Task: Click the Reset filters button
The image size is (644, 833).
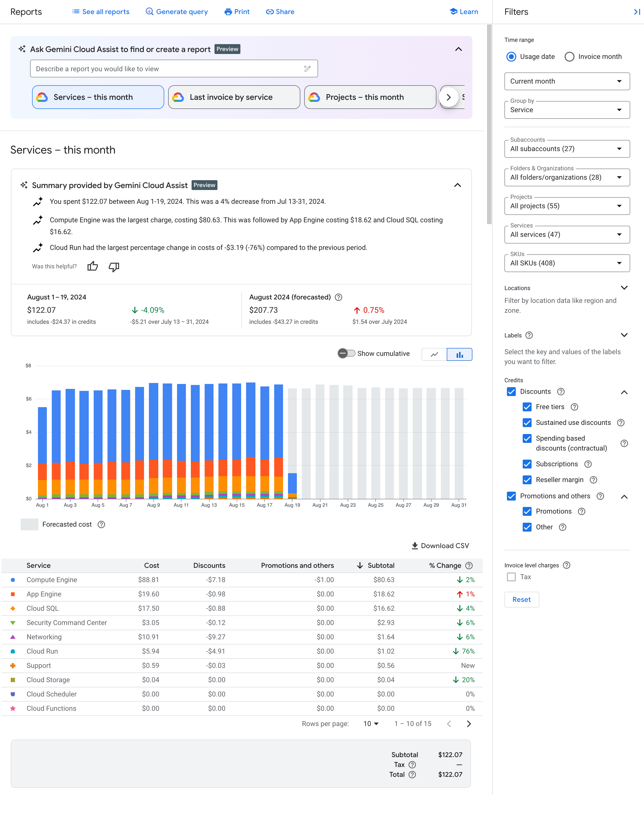Action: point(521,600)
